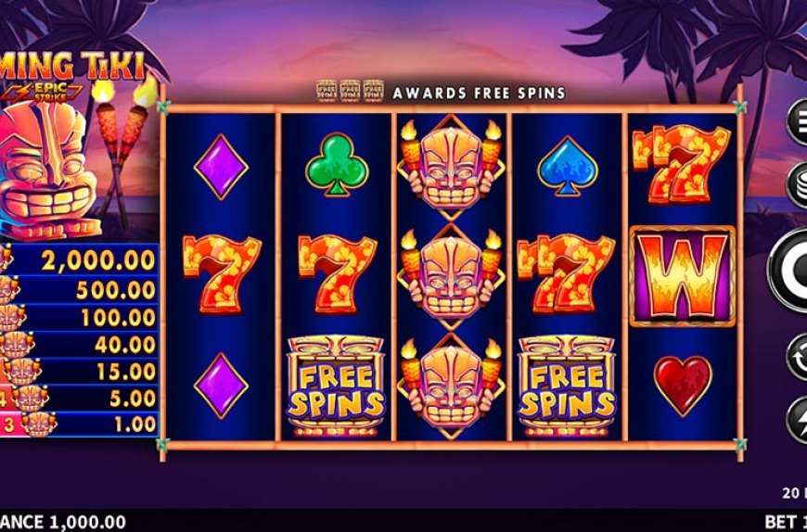Click the Free Spins symbol on reel two
This screenshot has height=532, width=807.
pyautogui.click(x=336, y=386)
